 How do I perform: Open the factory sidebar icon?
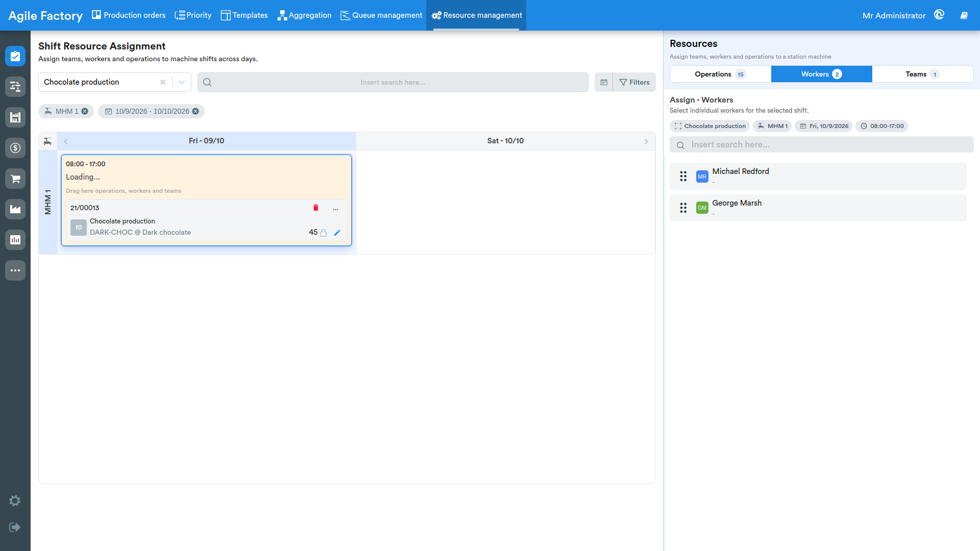coord(15,209)
